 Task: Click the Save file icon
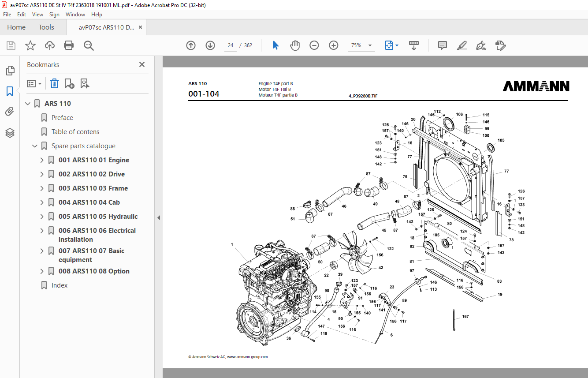tap(11, 45)
